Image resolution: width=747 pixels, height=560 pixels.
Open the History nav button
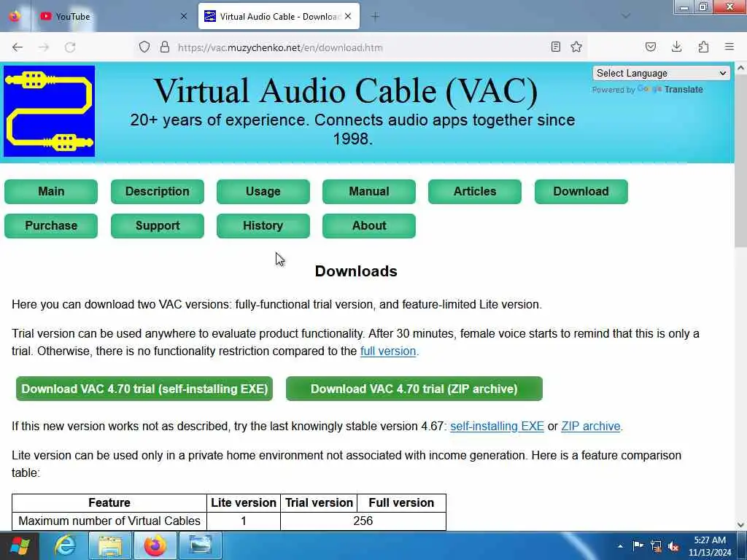tap(263, 226)
